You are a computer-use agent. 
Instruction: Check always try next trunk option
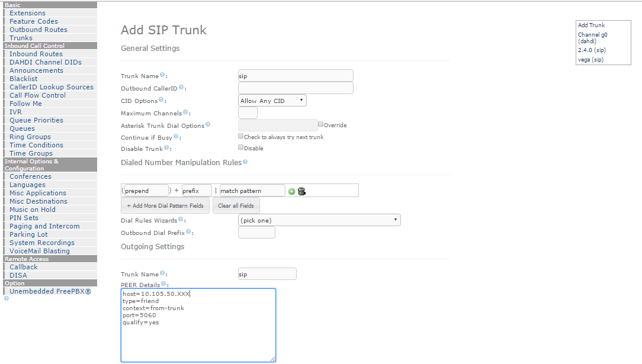click(x=240, y=136)
